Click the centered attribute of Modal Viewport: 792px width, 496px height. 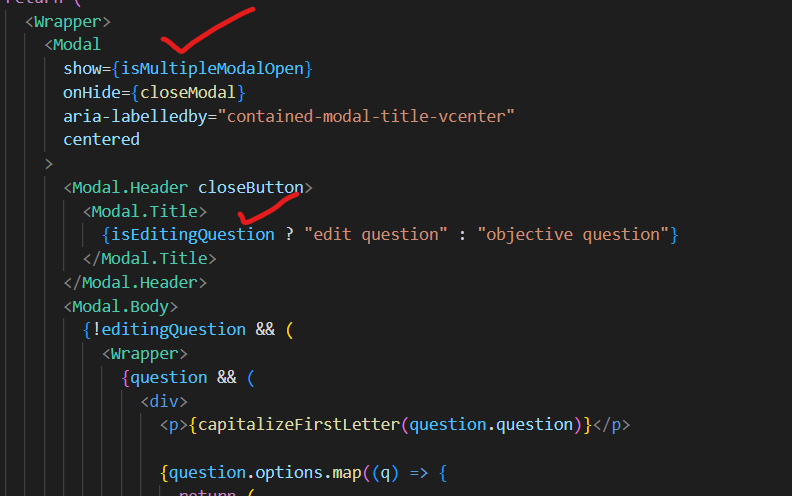click(101, 140)
